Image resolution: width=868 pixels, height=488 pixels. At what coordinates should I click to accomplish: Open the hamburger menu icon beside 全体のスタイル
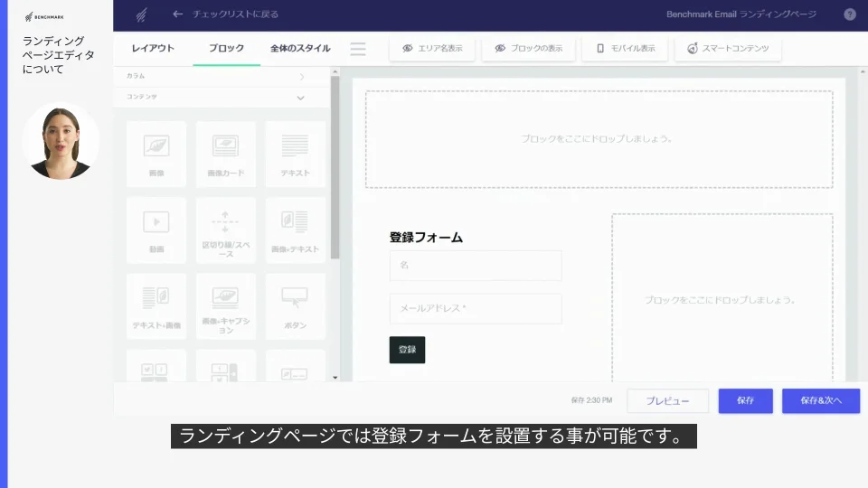[358, 49]
